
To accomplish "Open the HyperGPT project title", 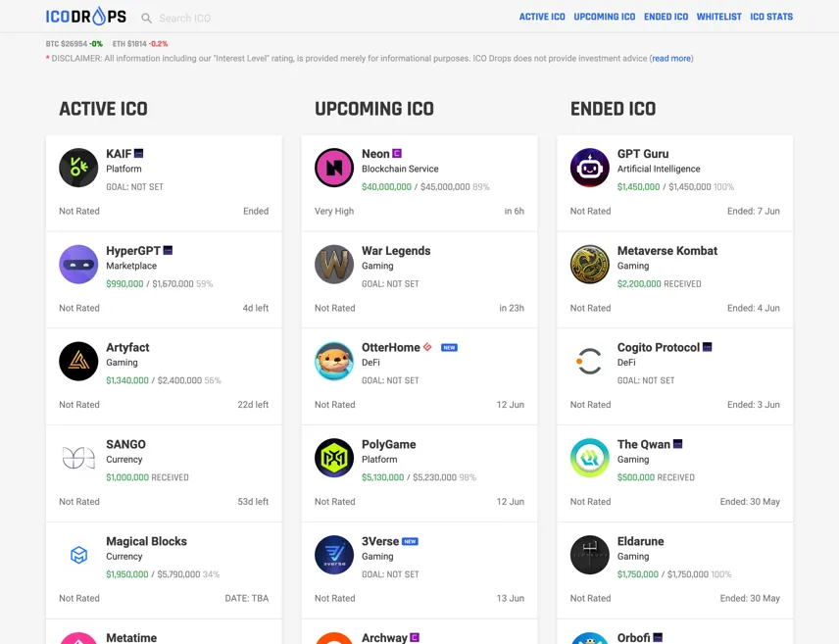I will [133, 251].
